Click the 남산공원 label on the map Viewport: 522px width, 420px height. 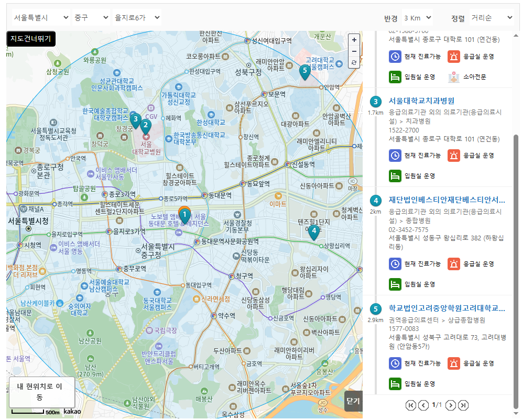coord(90,341)
